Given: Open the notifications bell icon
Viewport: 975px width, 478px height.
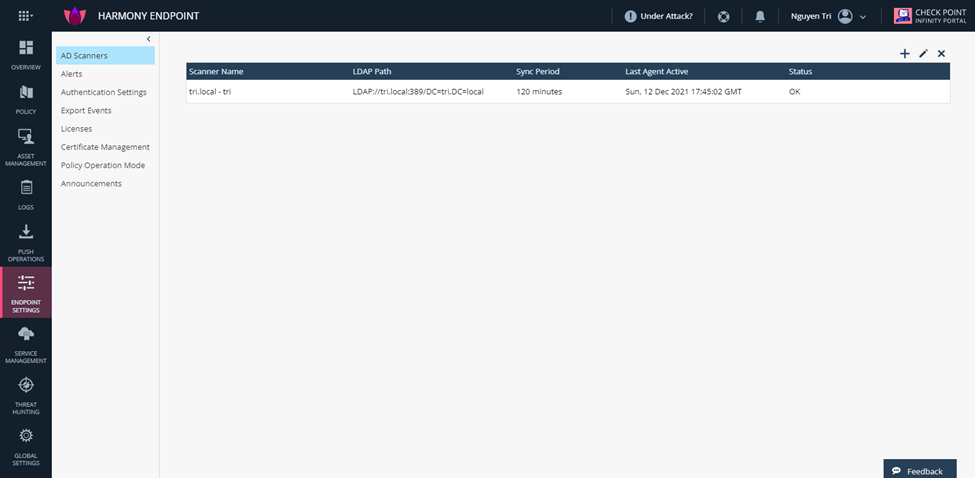Looking at the screenshot, I should pos(760,17).
